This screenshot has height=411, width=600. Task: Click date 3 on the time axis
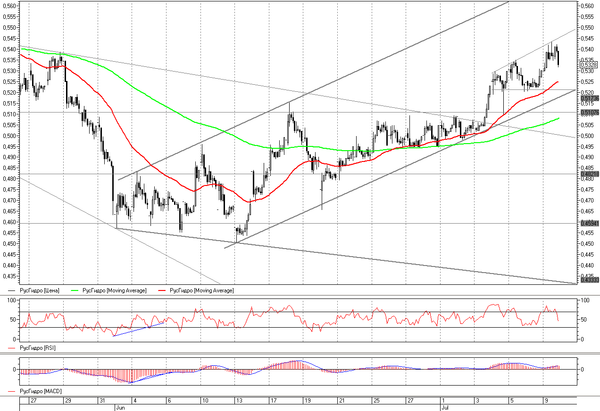478,401
